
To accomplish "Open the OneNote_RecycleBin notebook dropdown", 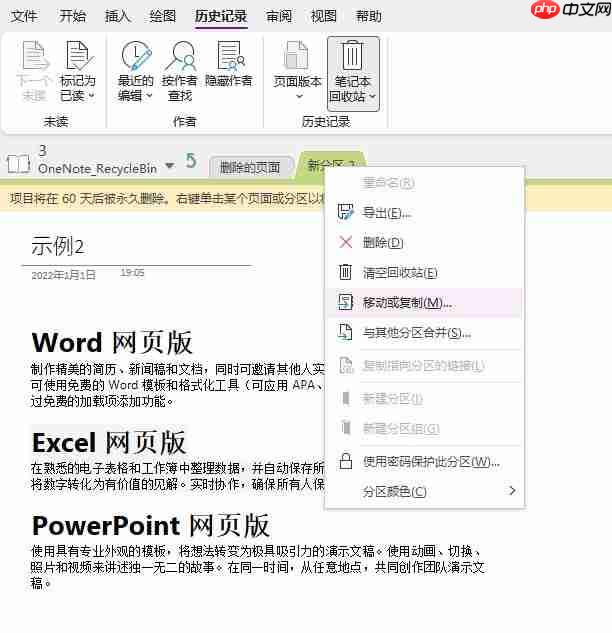I will (170, 166).
